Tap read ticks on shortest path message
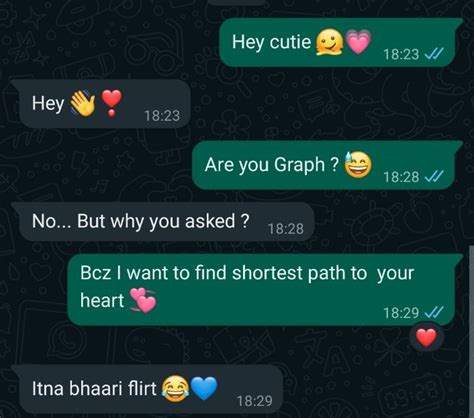474x418 pixels. coord(434,313)
